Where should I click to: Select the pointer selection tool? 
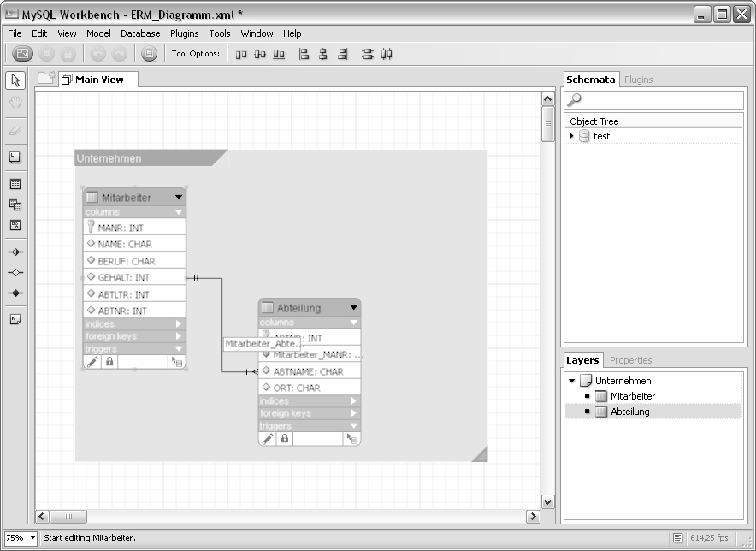pyautogui.click(x=15, y=80)
